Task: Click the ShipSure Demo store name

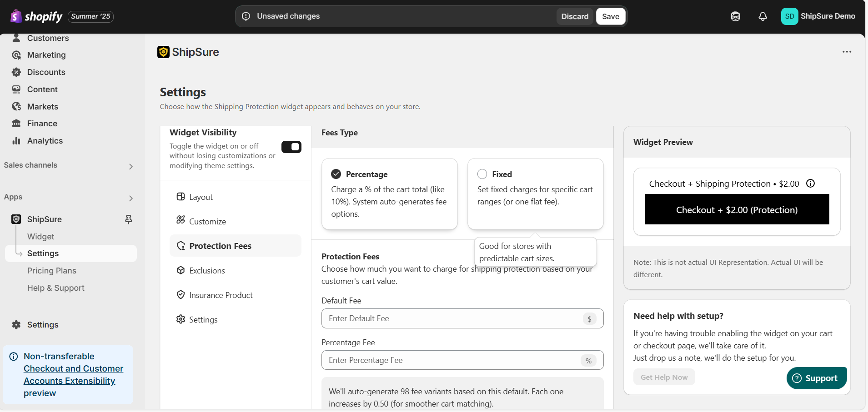Action: tap(828, 16)
